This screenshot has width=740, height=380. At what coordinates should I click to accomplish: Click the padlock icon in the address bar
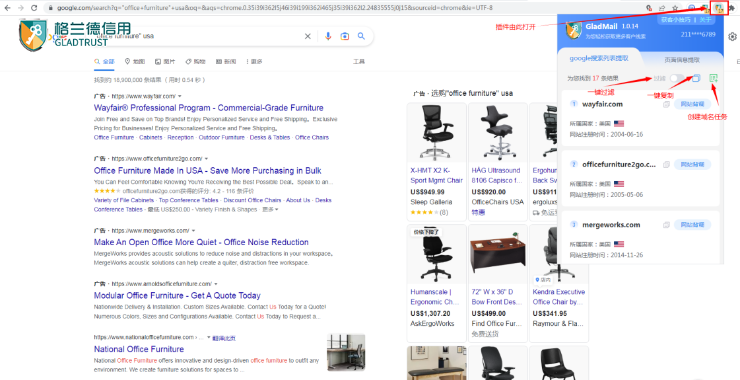pyautogui.click(x=51, y=8)
